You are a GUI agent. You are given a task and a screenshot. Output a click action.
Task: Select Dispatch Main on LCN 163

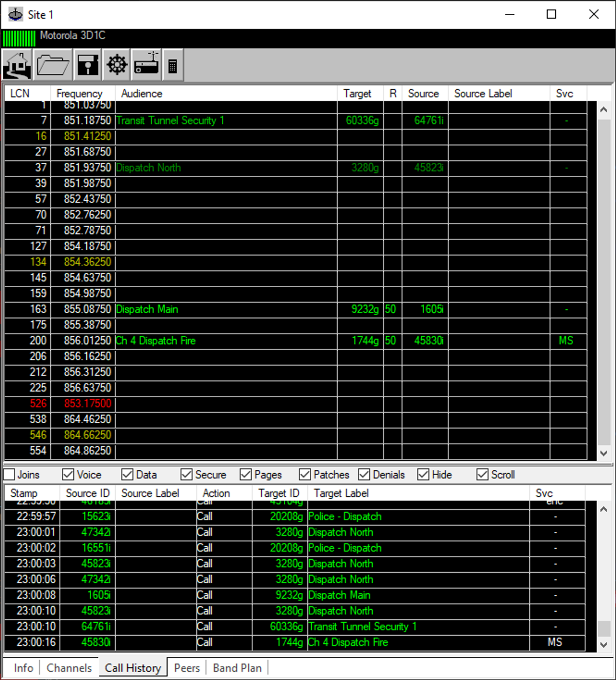click(x=296, y=309)
